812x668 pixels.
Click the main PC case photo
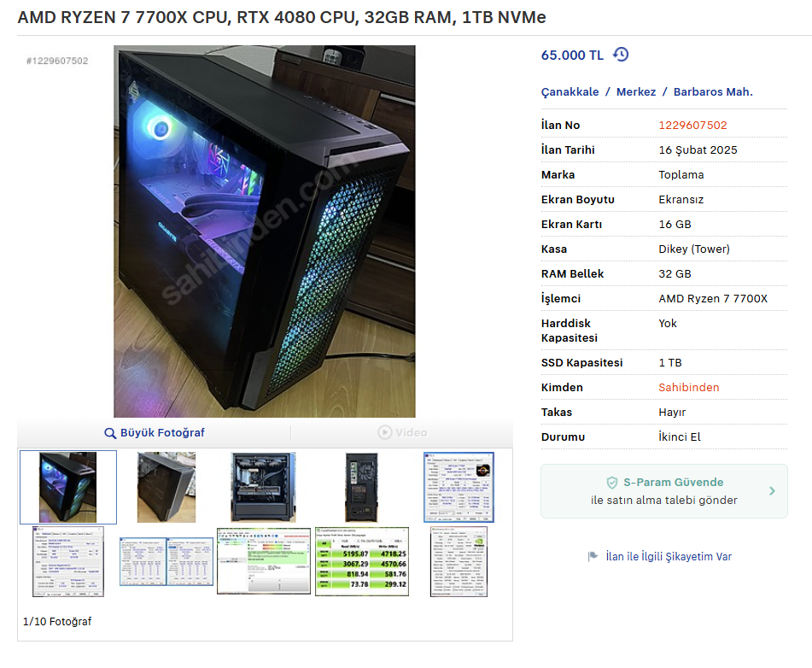click(265, 231)
